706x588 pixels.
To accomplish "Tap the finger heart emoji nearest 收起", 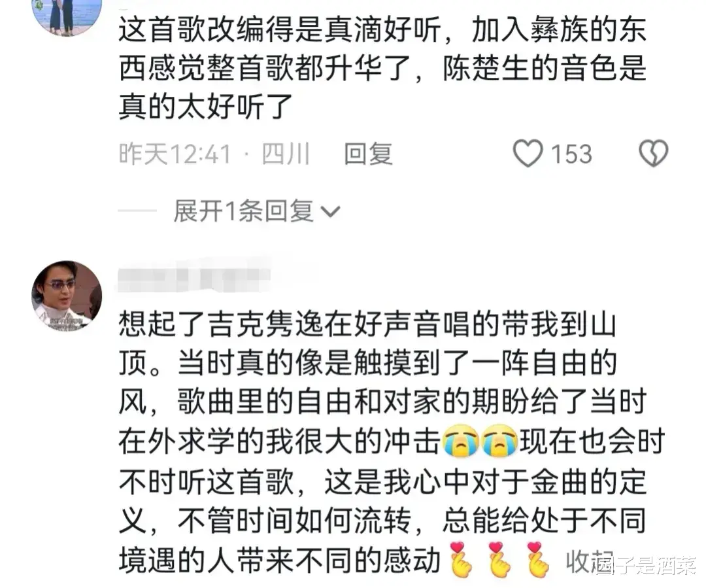I will pyautogui.click(x=537, y=560).
